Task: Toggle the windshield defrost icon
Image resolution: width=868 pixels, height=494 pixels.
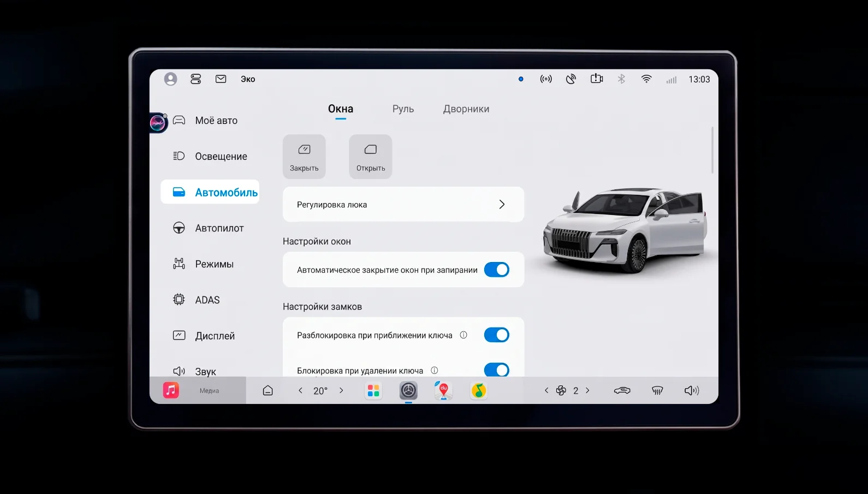Action: [x=657, y=390]
